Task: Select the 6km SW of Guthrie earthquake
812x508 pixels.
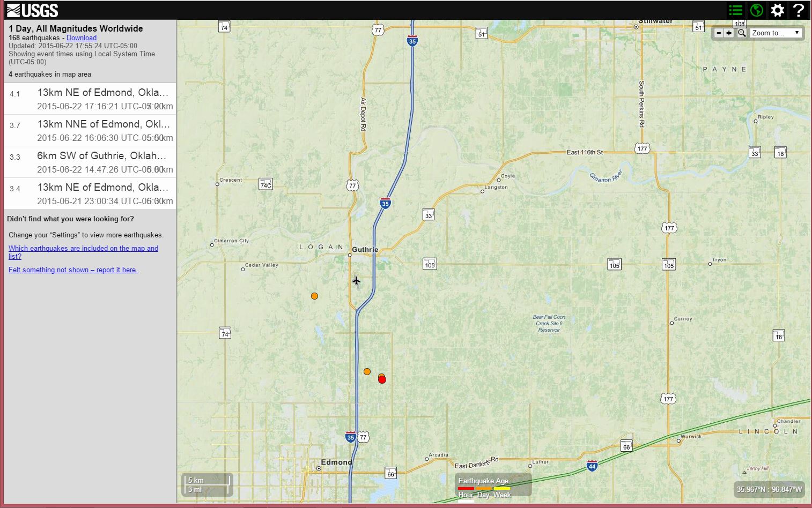Action: (90, 162)
